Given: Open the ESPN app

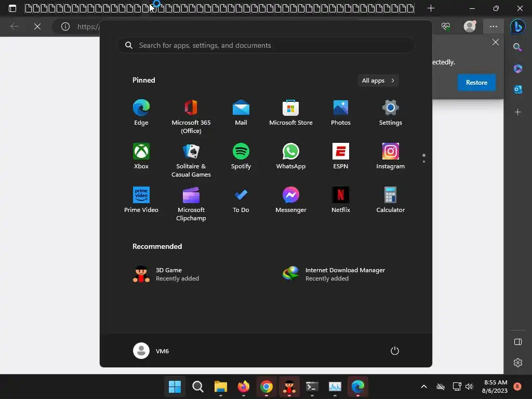Looking at the screenshot, I should pos(341,156).
